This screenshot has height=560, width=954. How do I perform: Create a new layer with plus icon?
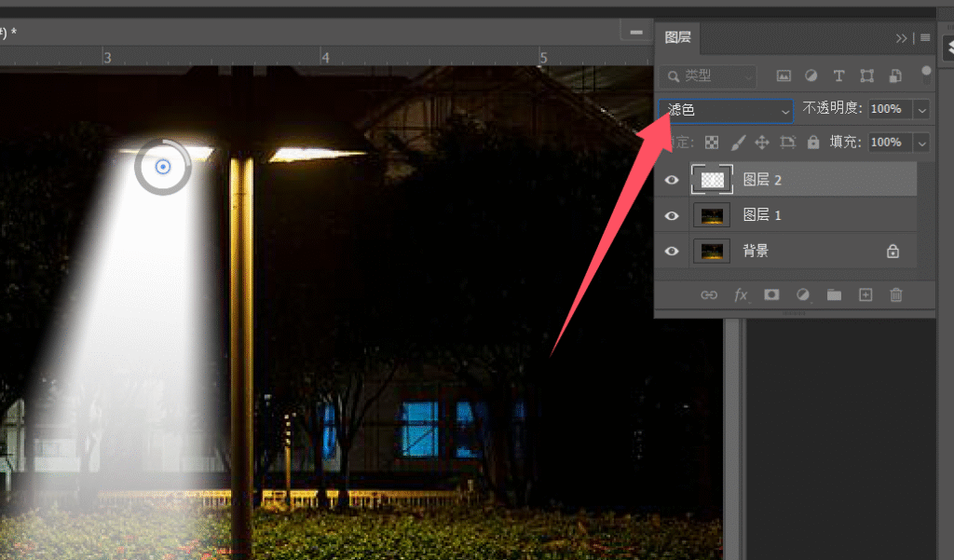865,295
